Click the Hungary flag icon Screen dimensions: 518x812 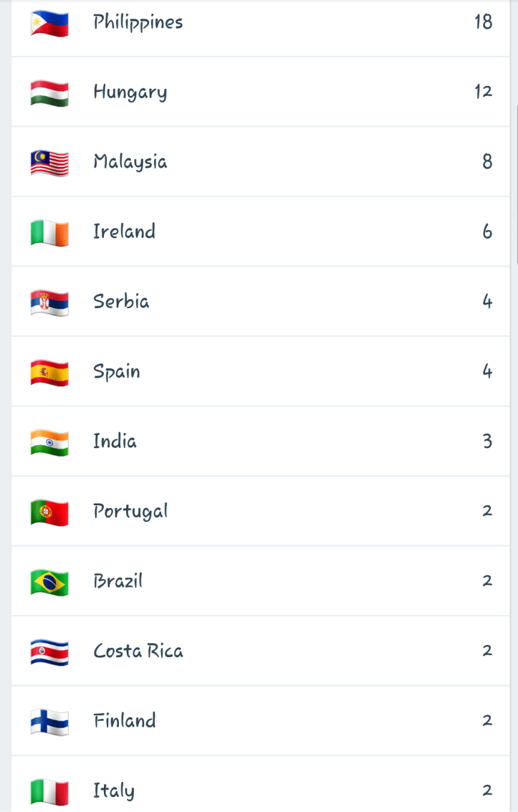(49, 93)
